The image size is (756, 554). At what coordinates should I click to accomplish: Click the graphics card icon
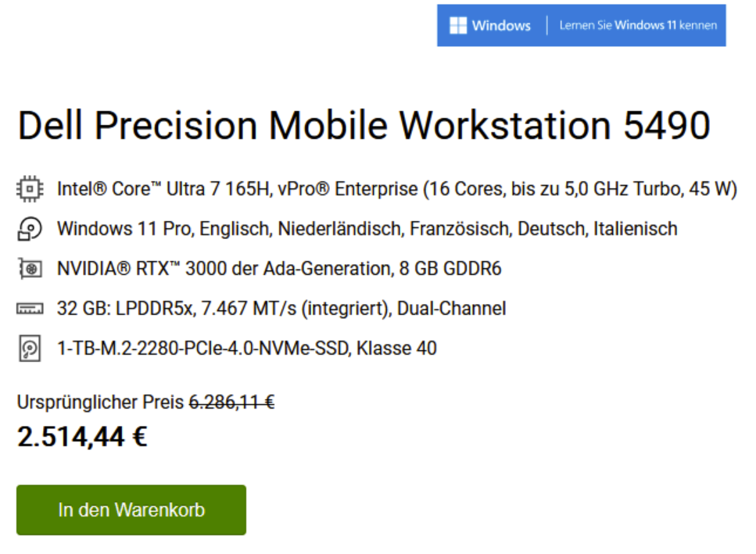[x=30, y=269]
